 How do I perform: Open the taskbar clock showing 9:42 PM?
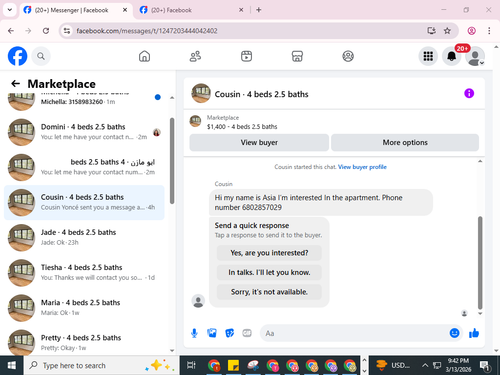[458, 365]
